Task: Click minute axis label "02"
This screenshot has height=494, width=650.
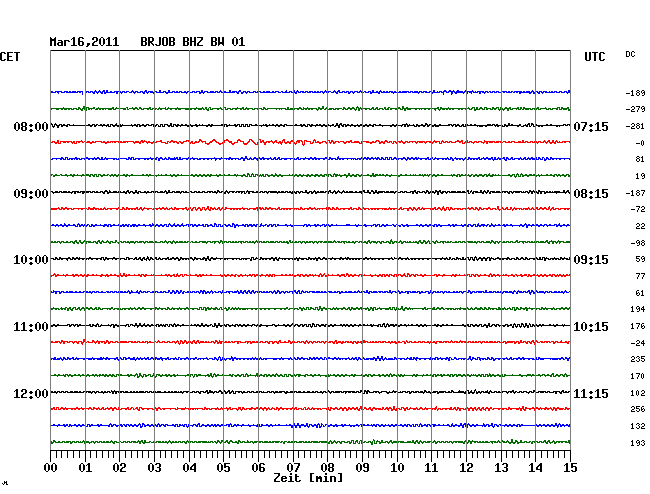Action: 119,468
